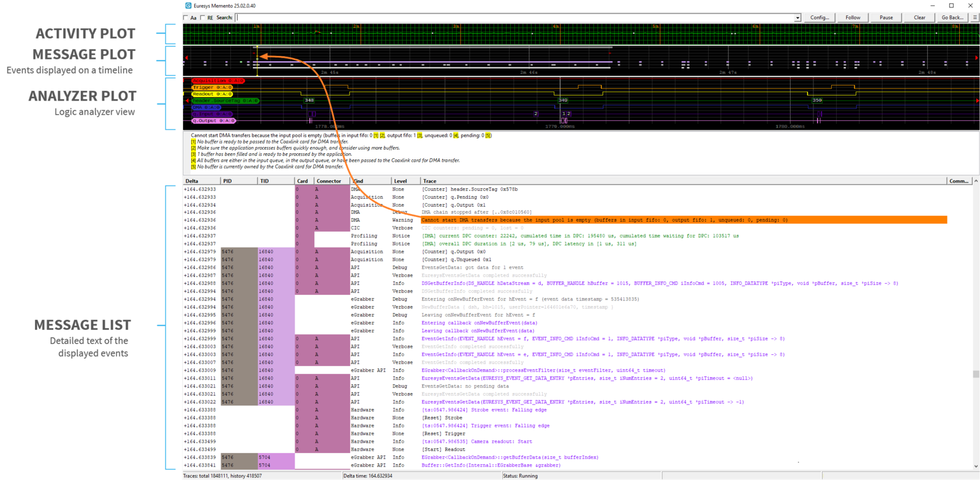Click the Pause button

pos(886,18)
